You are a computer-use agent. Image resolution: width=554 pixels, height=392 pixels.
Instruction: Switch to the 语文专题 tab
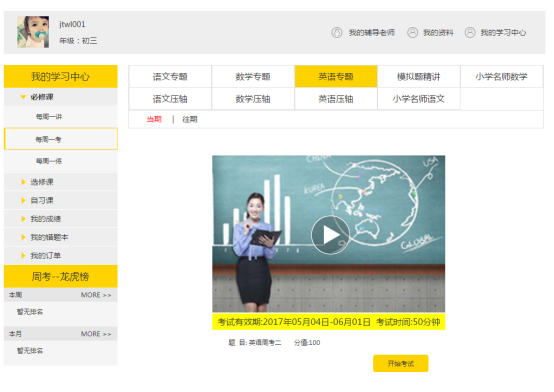(170, 76)
